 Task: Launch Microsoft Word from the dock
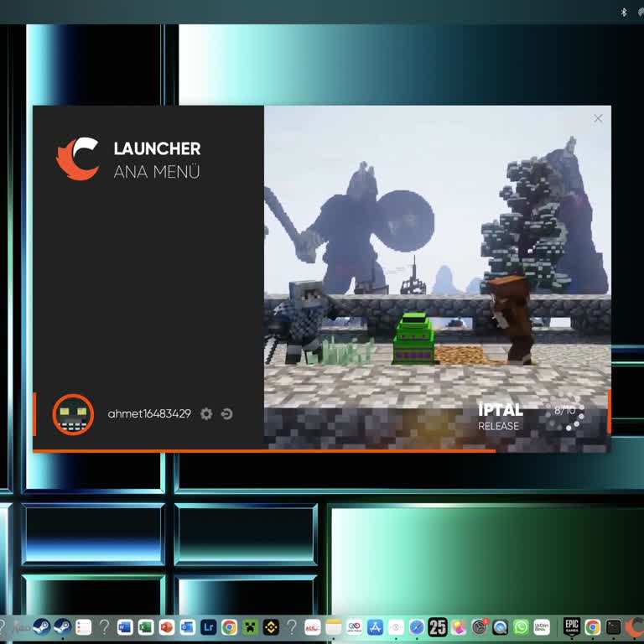[125, 627]
